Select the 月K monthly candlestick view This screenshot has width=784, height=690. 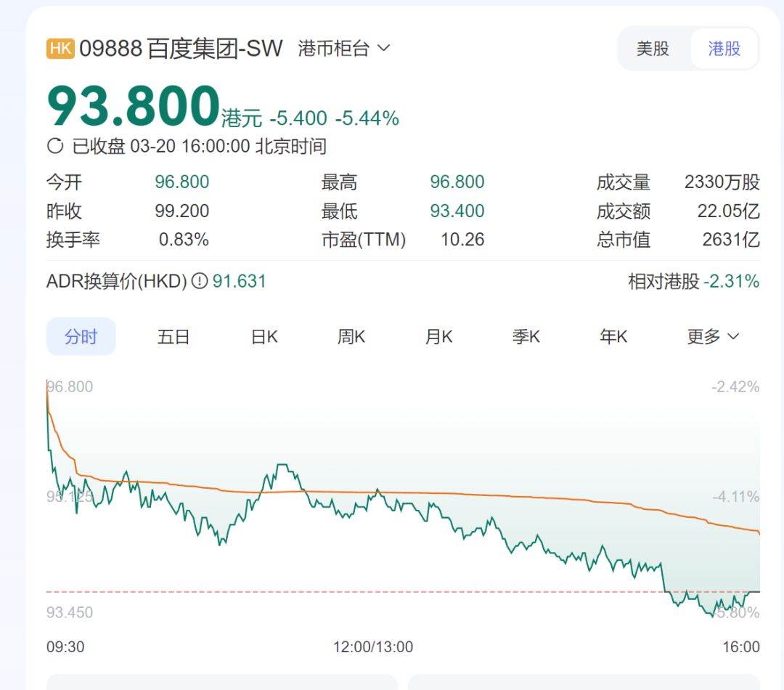pos(438,336)
